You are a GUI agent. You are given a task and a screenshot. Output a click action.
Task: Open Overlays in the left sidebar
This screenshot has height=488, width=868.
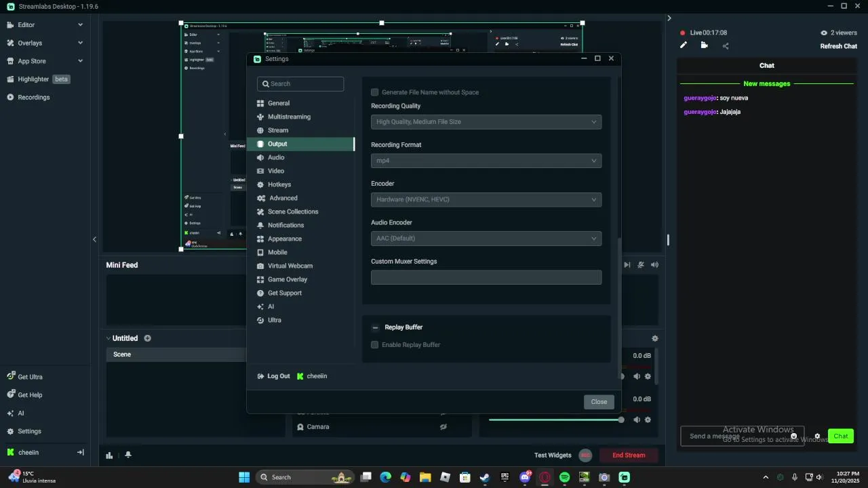pos(30,43)
